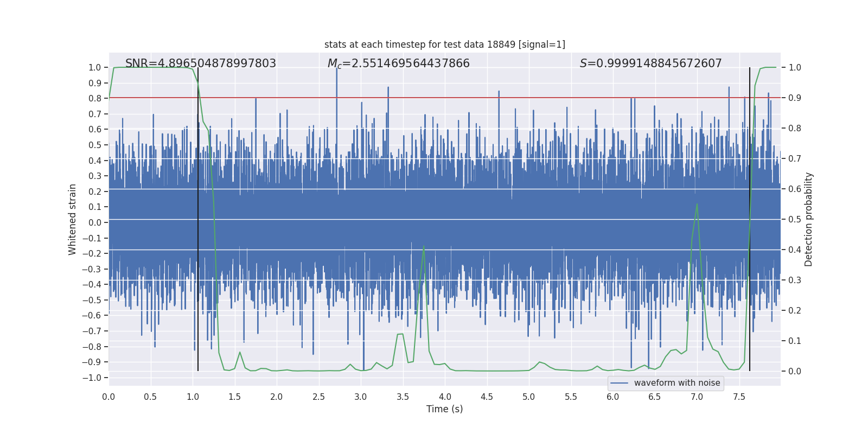Screen dimensions: 868x434
Task: Click the 'Time (s)' x-axis label
Action: 445,409
